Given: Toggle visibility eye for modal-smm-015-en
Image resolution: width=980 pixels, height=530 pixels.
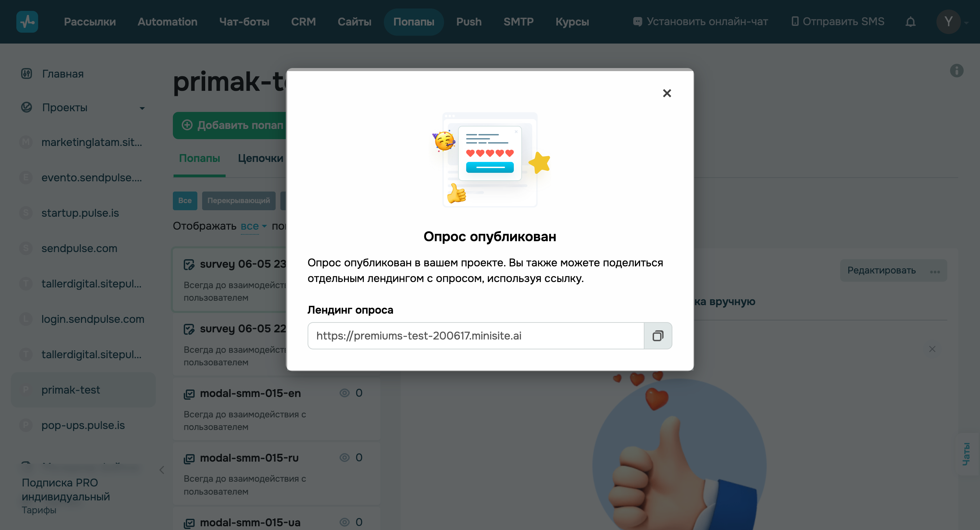Looking at the screenshot, I should click(x=345, y=393).
